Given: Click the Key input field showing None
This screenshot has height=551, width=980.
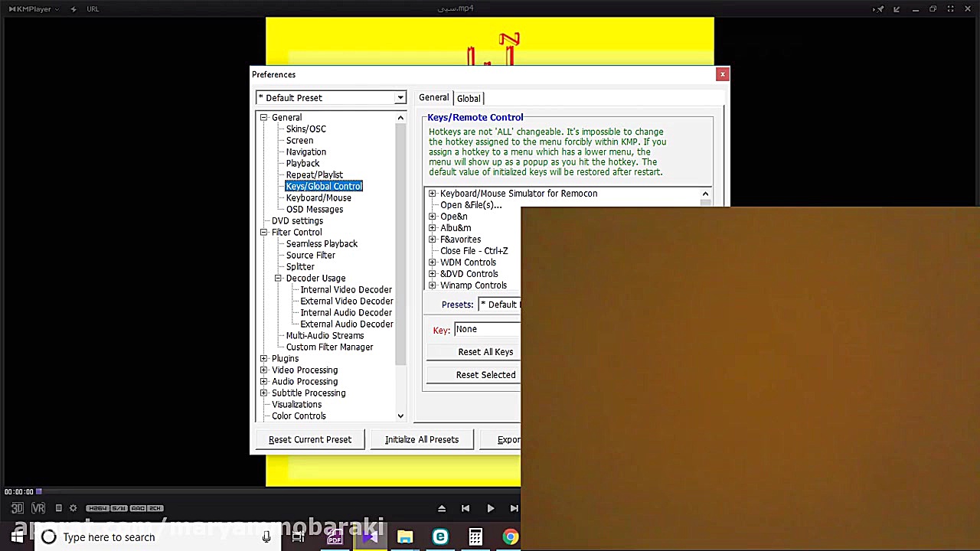Looking at the screenshot, I should [488, 329].
